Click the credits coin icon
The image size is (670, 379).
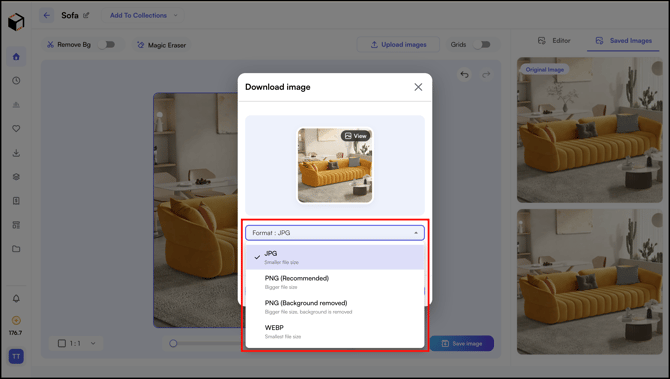click(16, 320)
